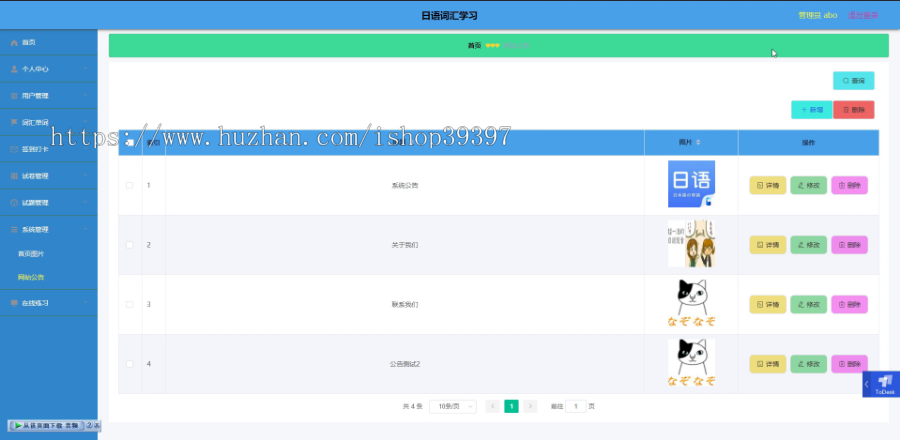Tick the checkbox for row 4 公告测试2
Screen dimensions: 900x440
[x=130, y=364]
